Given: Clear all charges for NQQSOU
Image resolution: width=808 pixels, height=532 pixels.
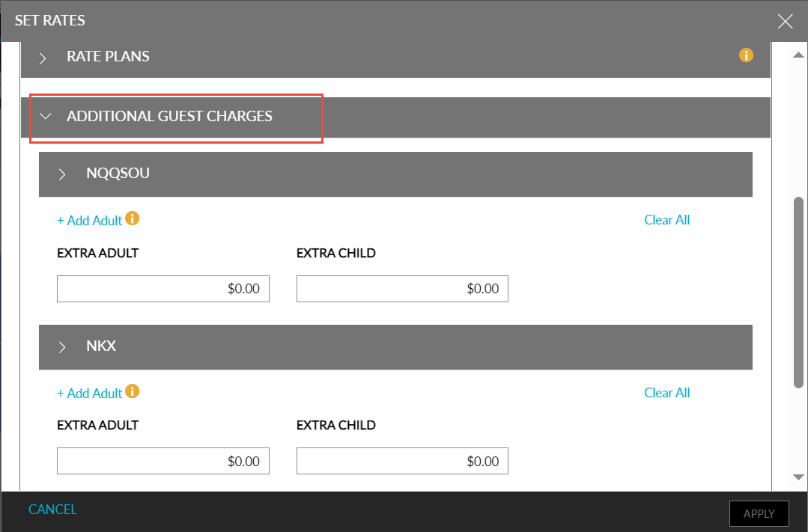Looking at the screenshot, I should tap(666, 220).
